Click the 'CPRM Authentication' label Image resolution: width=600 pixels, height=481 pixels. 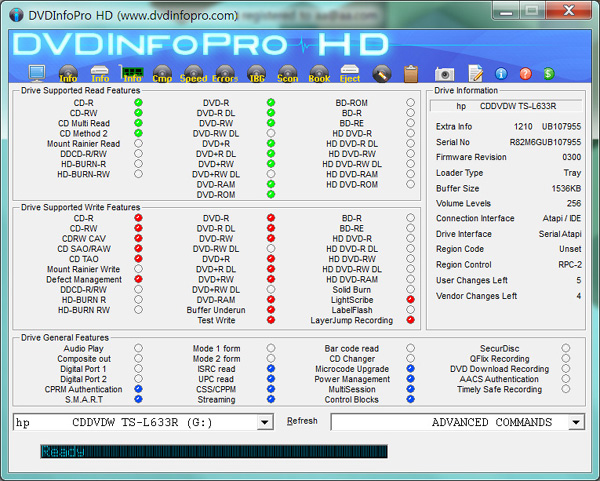(83, 389)
